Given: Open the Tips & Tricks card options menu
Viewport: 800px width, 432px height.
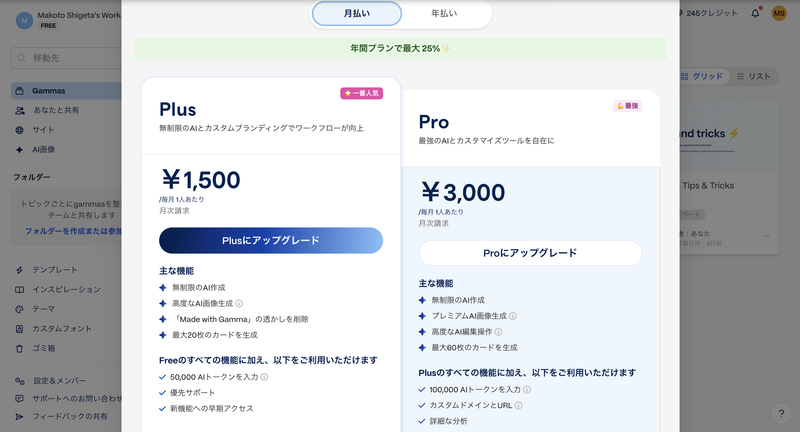Looking at the screenshot, I should click(766, 236).
